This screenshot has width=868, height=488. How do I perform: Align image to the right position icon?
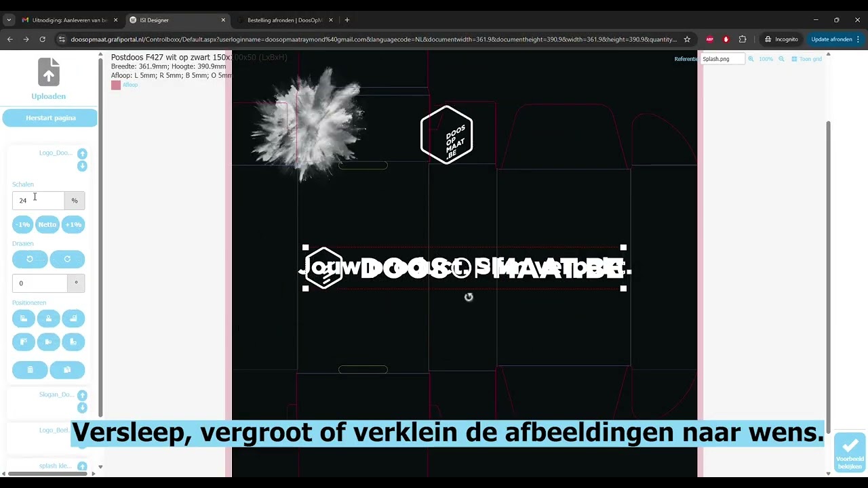[x=73, y=318]
